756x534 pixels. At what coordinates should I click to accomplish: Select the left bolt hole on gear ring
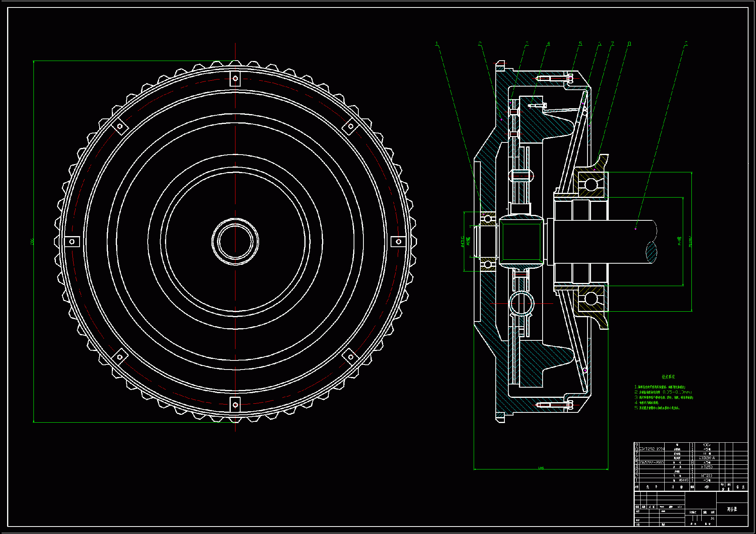coord(72,242)
